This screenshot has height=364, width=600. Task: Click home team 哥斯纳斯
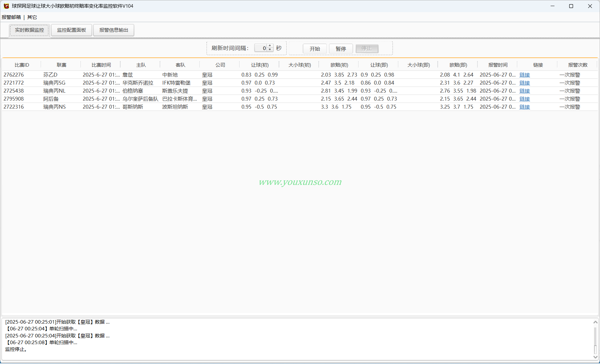133,107
